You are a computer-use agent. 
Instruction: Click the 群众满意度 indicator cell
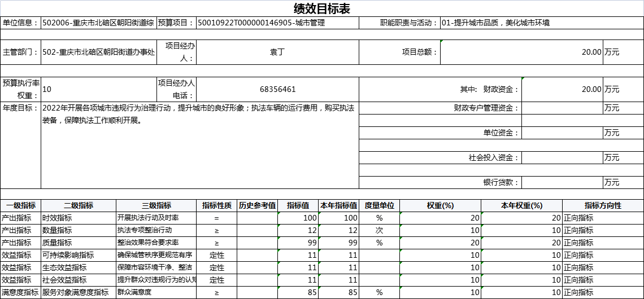[156, 292]
